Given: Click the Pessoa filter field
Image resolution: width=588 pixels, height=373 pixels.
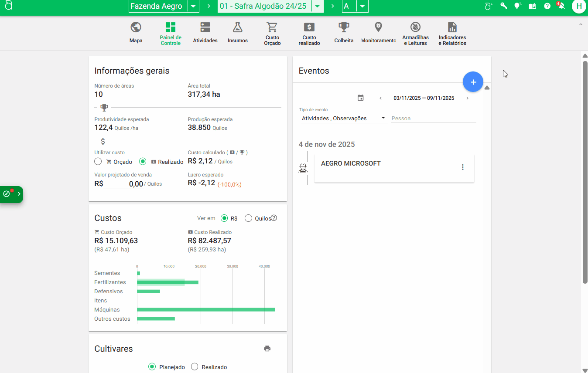Looking at the screenshot, I should pos(433,119).
